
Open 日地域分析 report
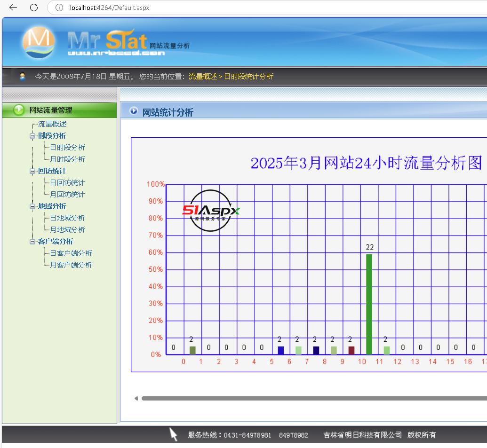coord(67,218)
